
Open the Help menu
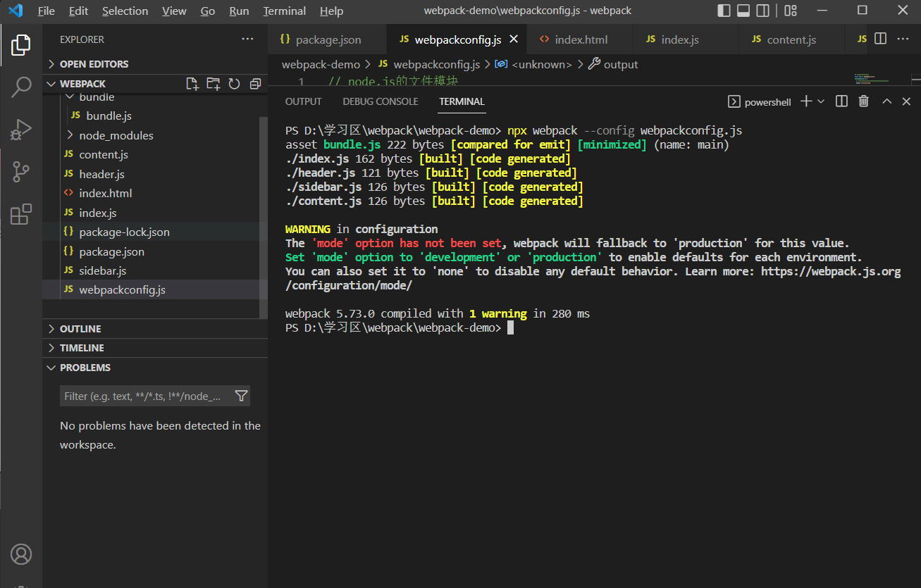click(332, 11)
